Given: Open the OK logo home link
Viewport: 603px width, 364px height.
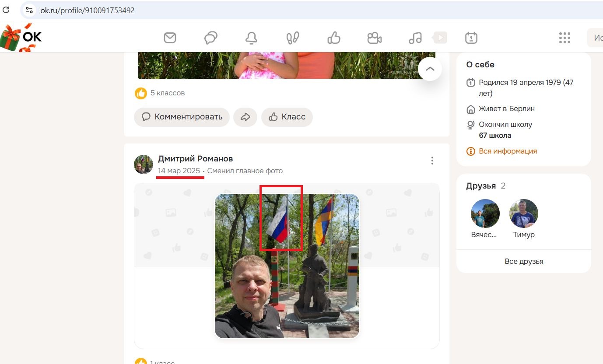Looking at the screenshot, I should (x=22, y=37).
